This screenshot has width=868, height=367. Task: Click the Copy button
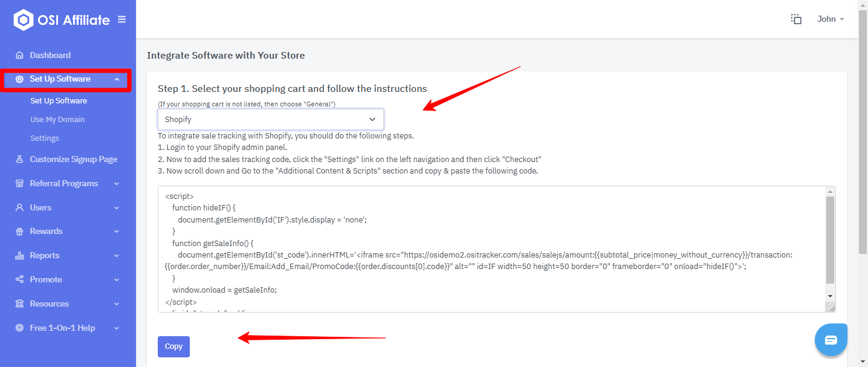(173, 346)
